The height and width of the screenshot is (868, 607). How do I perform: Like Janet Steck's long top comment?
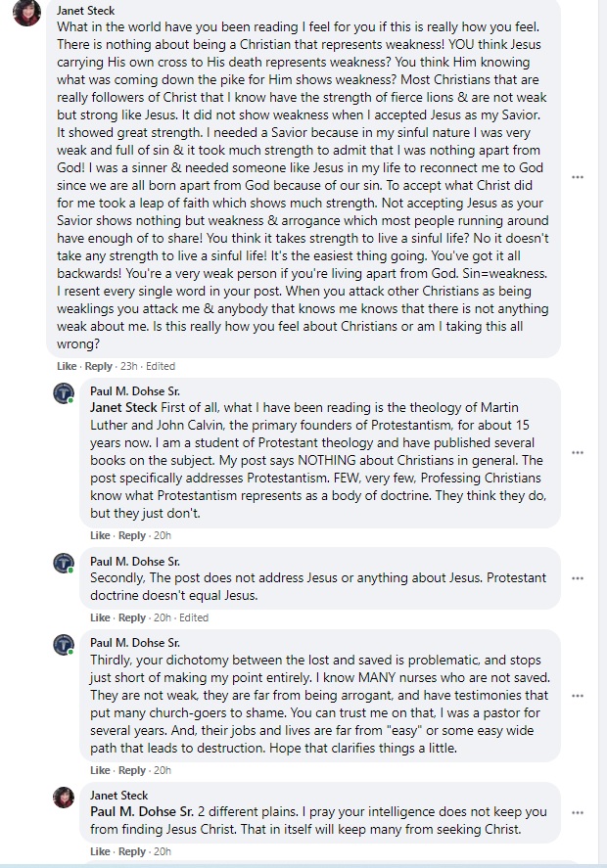coord(67,366)
